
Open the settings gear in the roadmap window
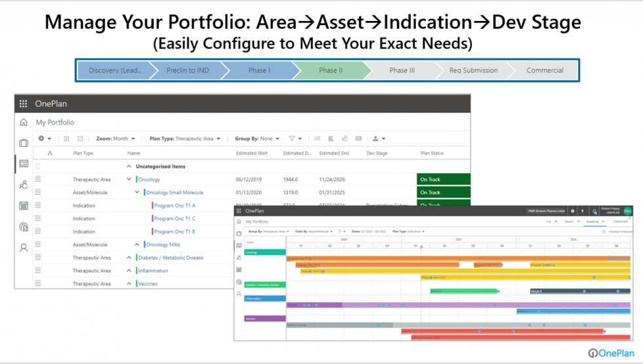(572, 211)
